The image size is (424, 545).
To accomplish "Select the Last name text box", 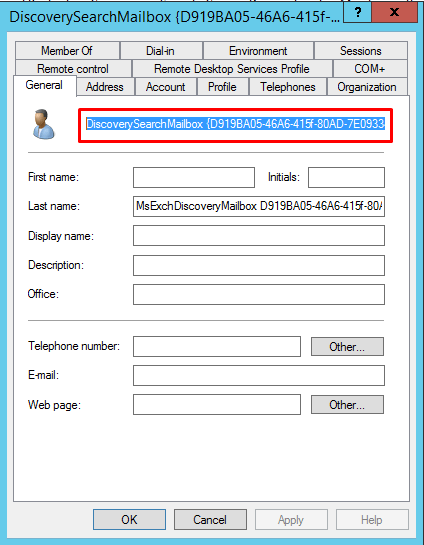I will [259, 206].
